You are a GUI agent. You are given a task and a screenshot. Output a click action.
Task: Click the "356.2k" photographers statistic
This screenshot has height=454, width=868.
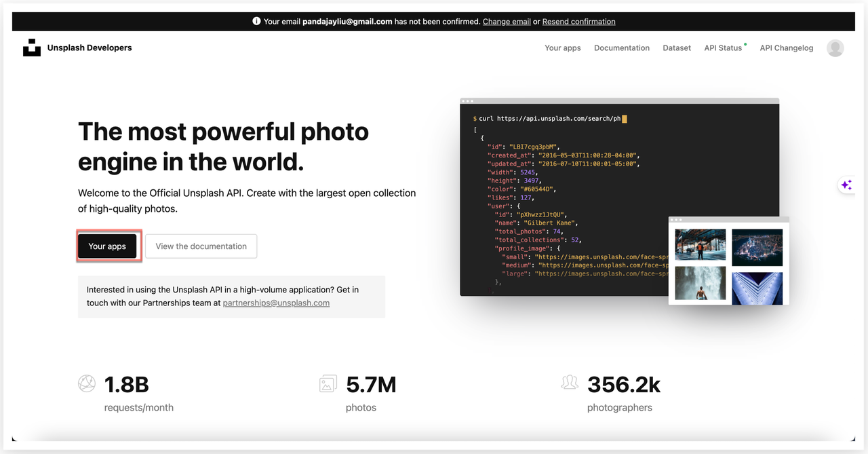[624, 385]
